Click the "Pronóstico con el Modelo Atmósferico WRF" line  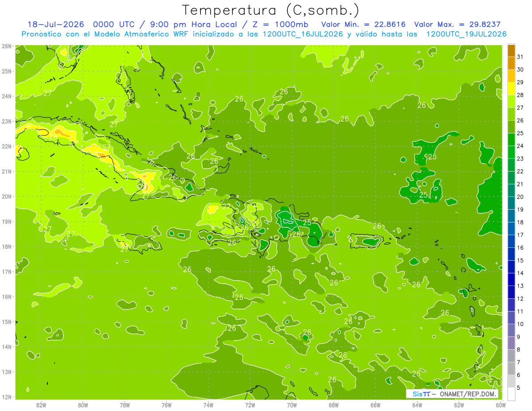coord(106,34)
